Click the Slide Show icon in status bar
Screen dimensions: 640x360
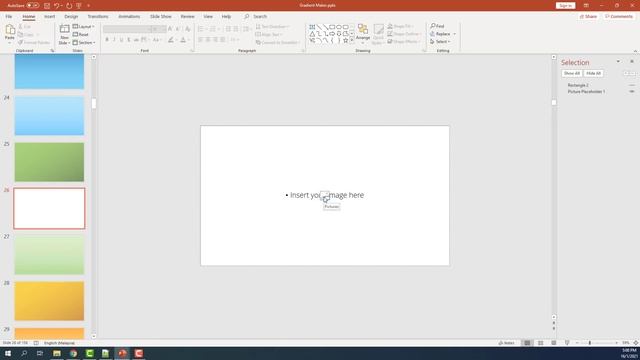pos(567,343)
